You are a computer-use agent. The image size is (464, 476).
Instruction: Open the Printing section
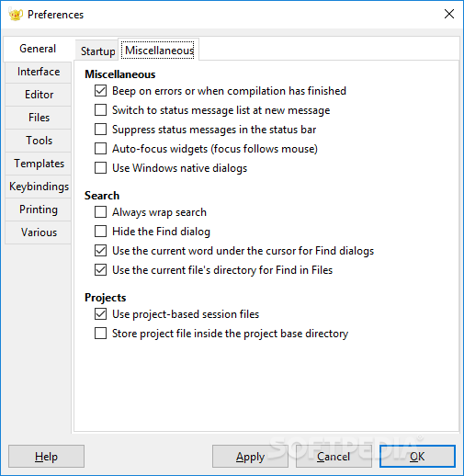pyautogui.click(x=38, y=210)
